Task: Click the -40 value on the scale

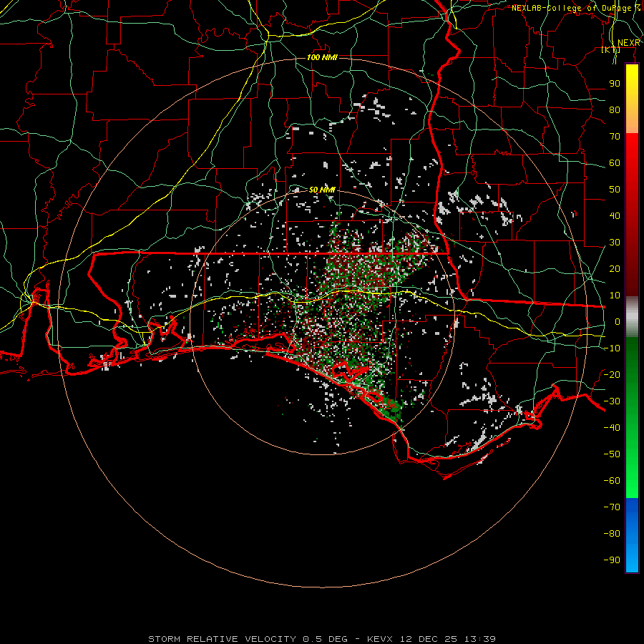Action: tap(612, 428)
